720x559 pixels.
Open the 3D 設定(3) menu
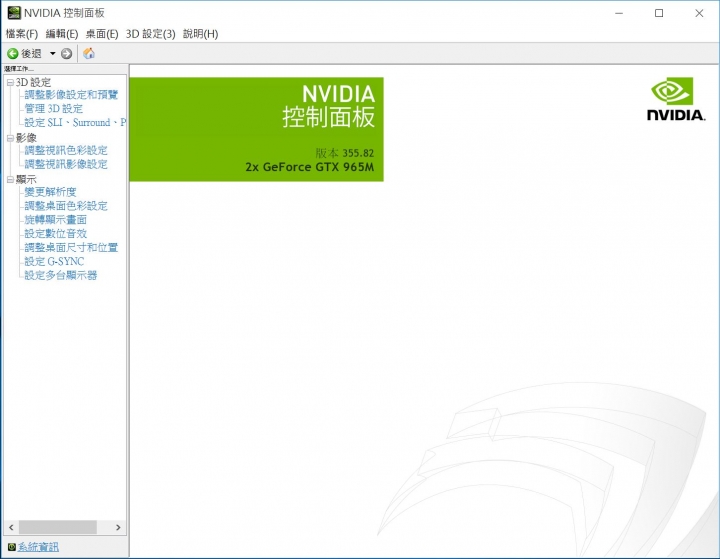tap(151, 34)
